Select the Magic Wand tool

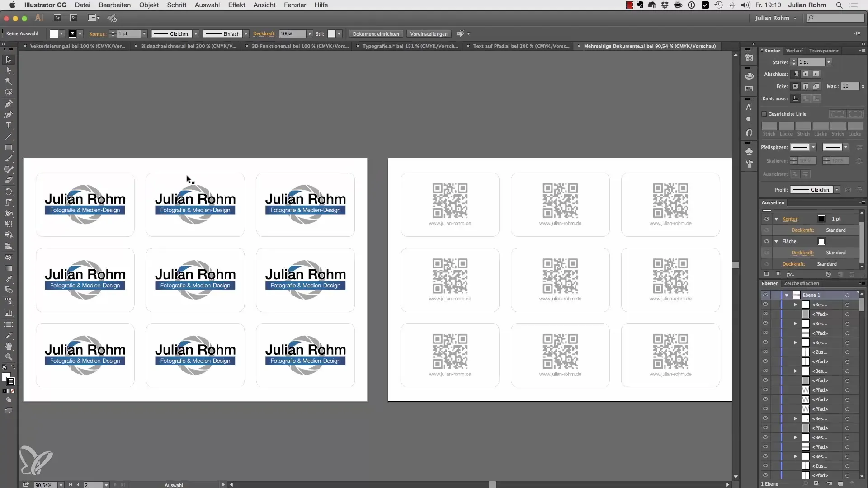(8, 82)
